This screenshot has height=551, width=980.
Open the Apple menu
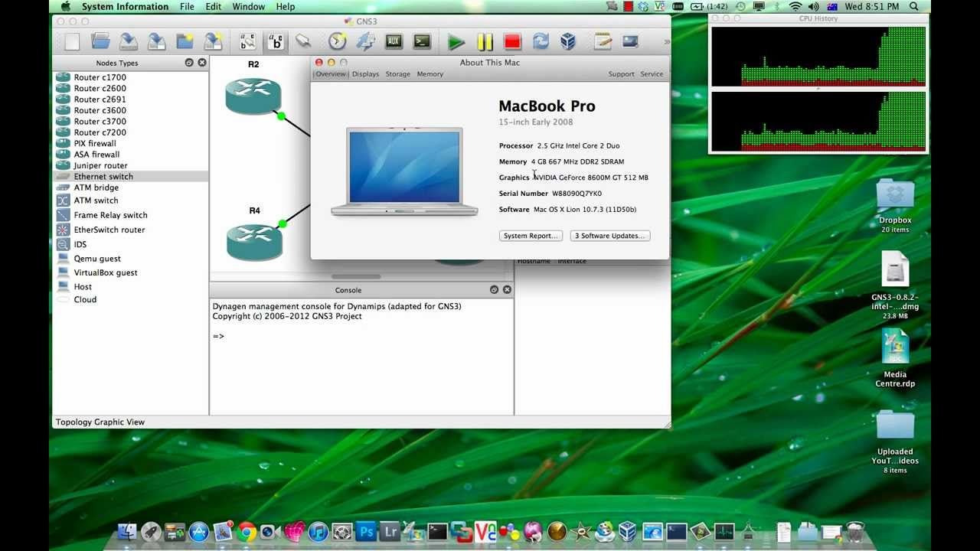(x=66, y=7)
